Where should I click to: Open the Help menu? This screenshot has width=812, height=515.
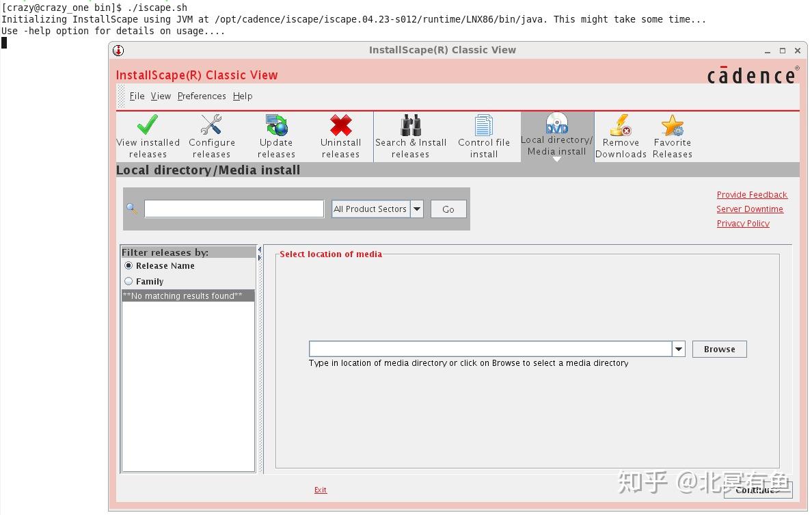[243, 96]
